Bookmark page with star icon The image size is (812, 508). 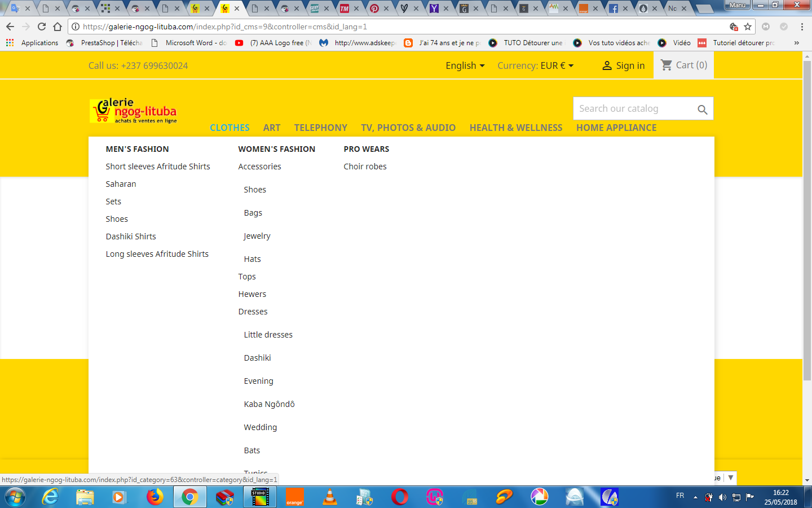[748, 27]
